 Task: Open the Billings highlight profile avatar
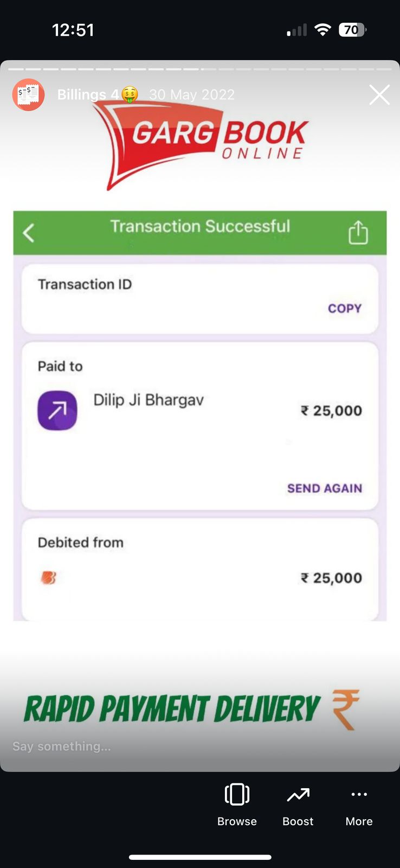[28, 94]
